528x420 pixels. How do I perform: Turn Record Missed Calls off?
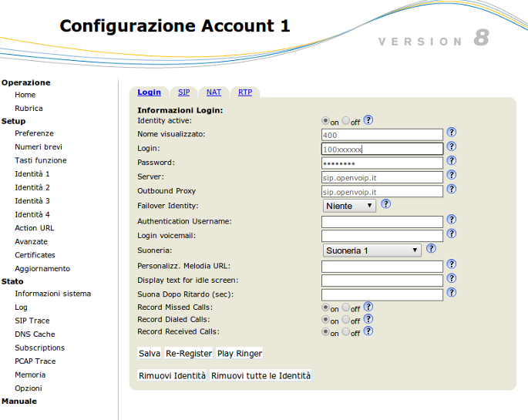click(346, 307)
